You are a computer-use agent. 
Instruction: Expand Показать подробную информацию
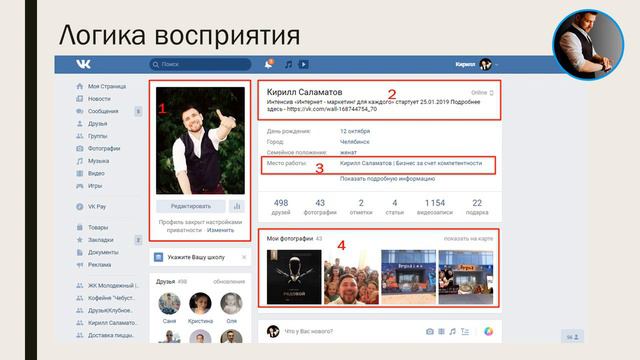pos(387,179)
